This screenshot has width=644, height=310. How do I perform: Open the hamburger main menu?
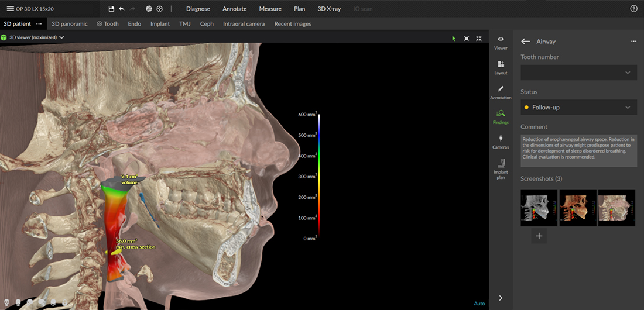[x=10, y=9]
